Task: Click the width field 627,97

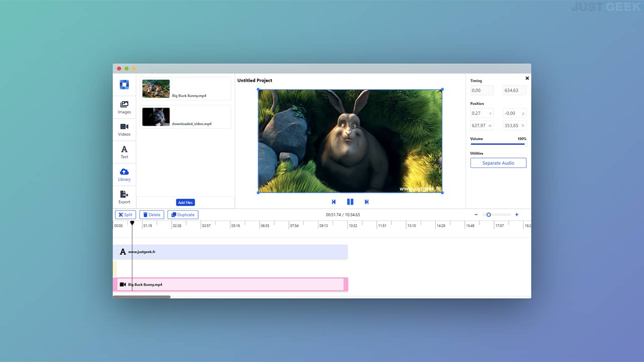Action: (482, 126)
